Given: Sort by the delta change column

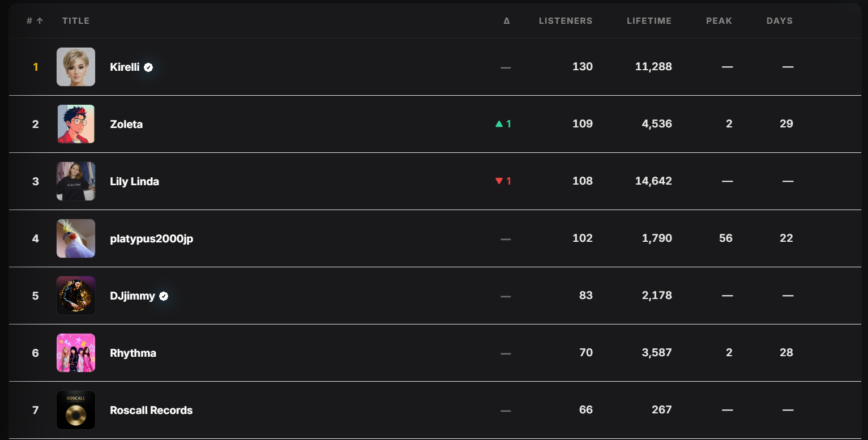Looking at the screenshot, I should click(506, 21).
